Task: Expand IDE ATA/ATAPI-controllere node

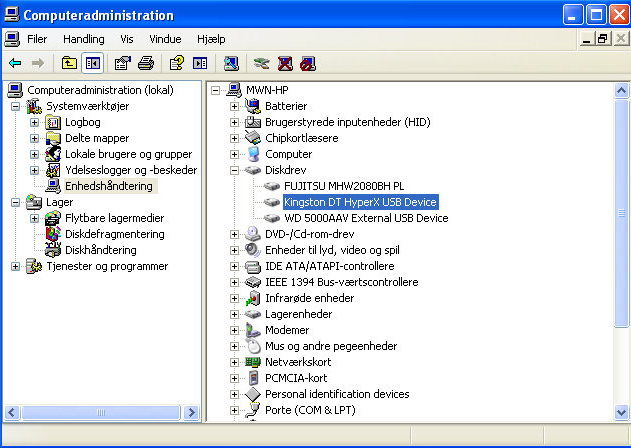Action: 234,266
